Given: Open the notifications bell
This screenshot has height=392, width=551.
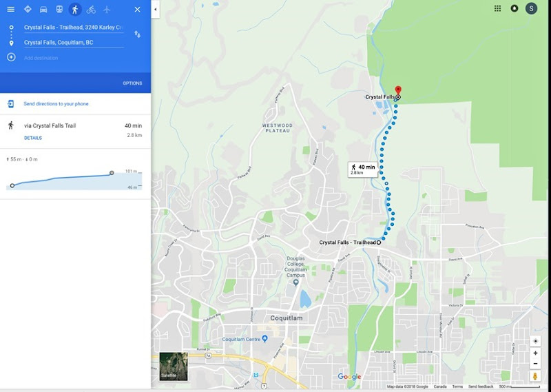Looking at the screenshot, I should click(514, 8).
